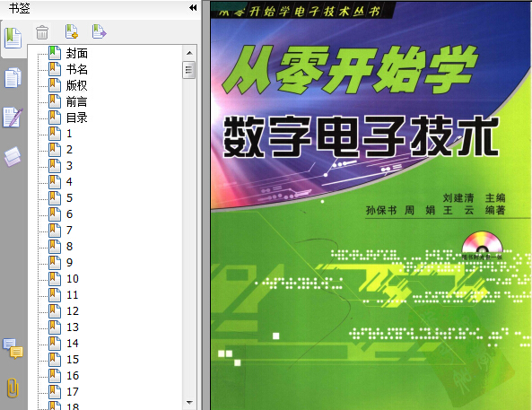Screen dimensions: 532x410
Task: Click the bookmarks scrollbar thumb
Action: tap(188, 70)
